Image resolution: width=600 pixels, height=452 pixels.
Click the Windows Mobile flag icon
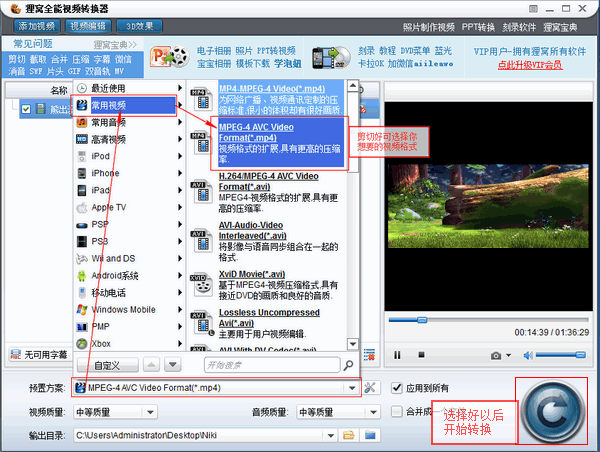coord(82,310)
